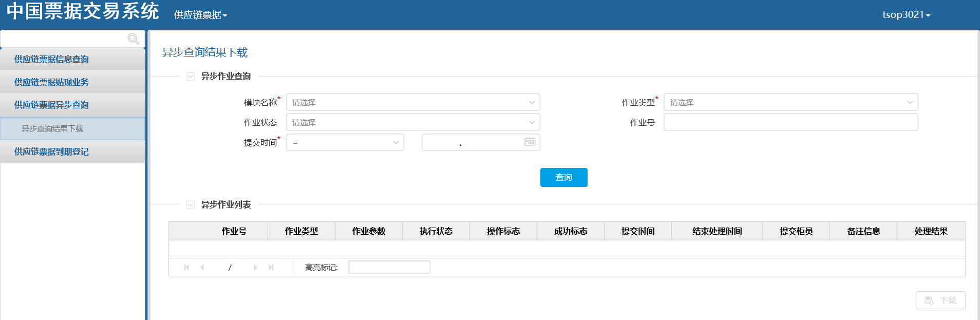The image size is (980, 320).
Task: Click the 提交时间 column header
Action: point(638,231)
